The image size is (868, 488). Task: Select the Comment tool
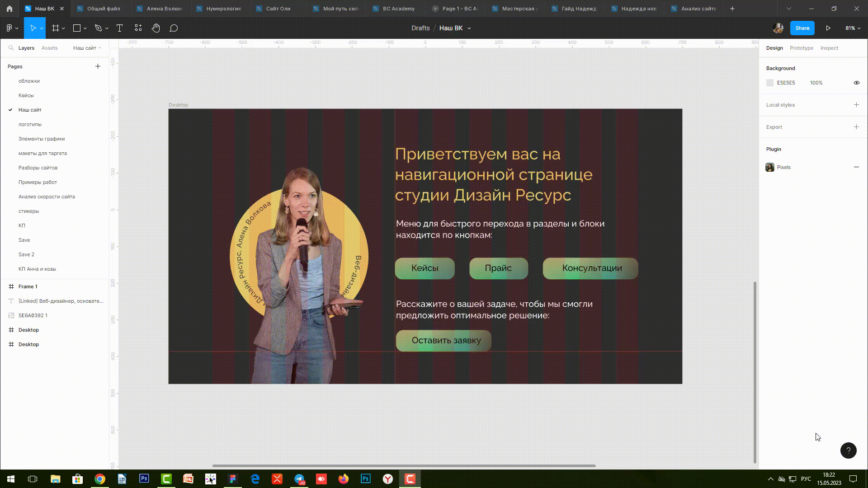pos(174,28)
